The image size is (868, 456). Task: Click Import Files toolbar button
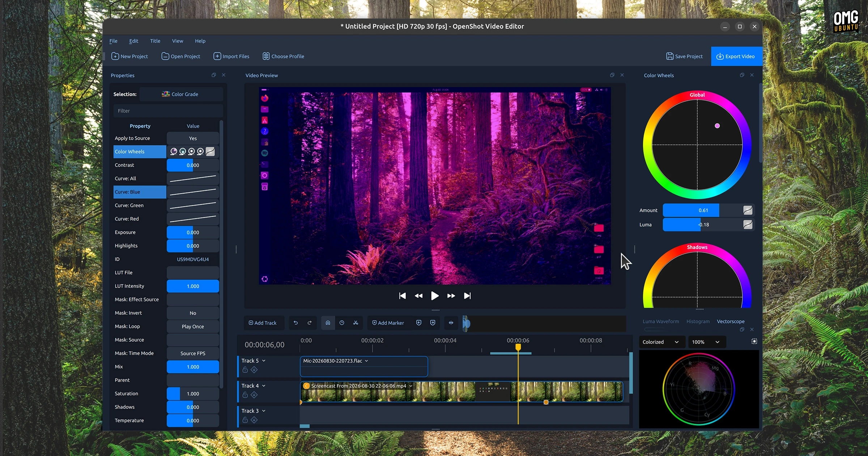(231, 56)
